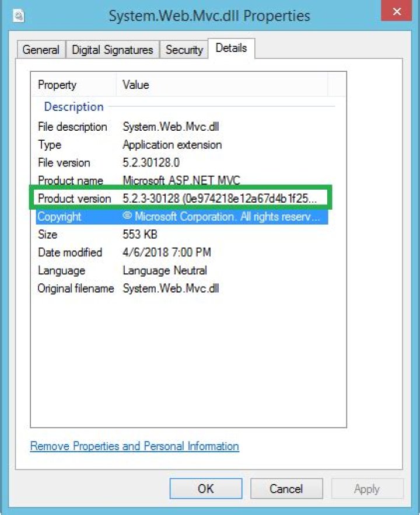Image resolution: width=420 pixels, height=515 pixels.
Task: Click the Date modified property label
Action: (70, 253)
